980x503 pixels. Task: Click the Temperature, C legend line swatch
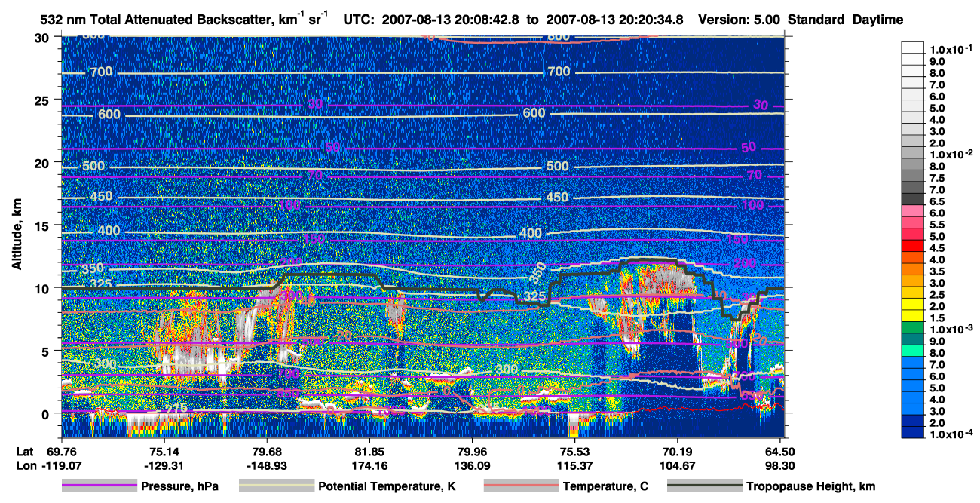point(520,486)
